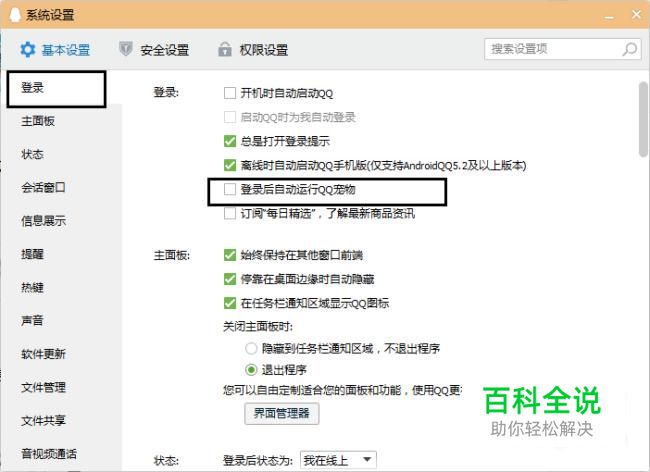Select 状态 in the left sidebar
650x472 pixels.
[x=32, y=154]
